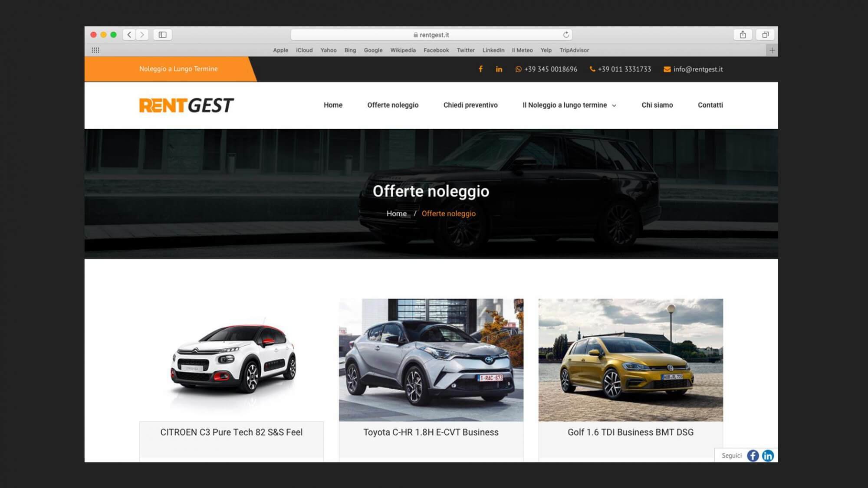Viewport: 868px width, 488px height.
Task: Open Chi siamo menu item
Action: (657, 105)
